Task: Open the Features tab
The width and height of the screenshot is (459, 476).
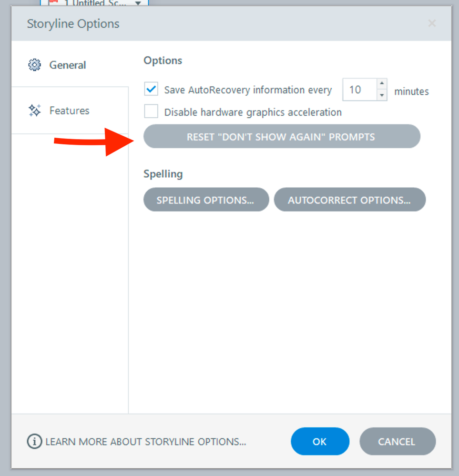Action: [69, 111]
